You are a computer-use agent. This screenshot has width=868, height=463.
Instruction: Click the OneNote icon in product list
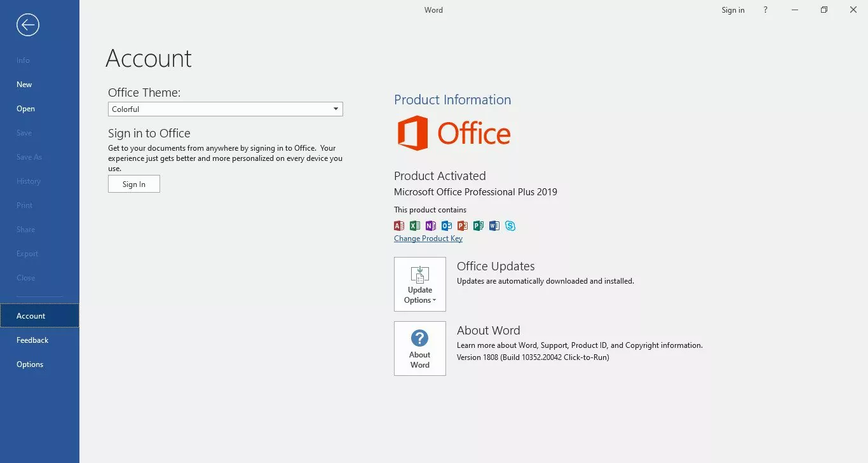click(431, 226)
